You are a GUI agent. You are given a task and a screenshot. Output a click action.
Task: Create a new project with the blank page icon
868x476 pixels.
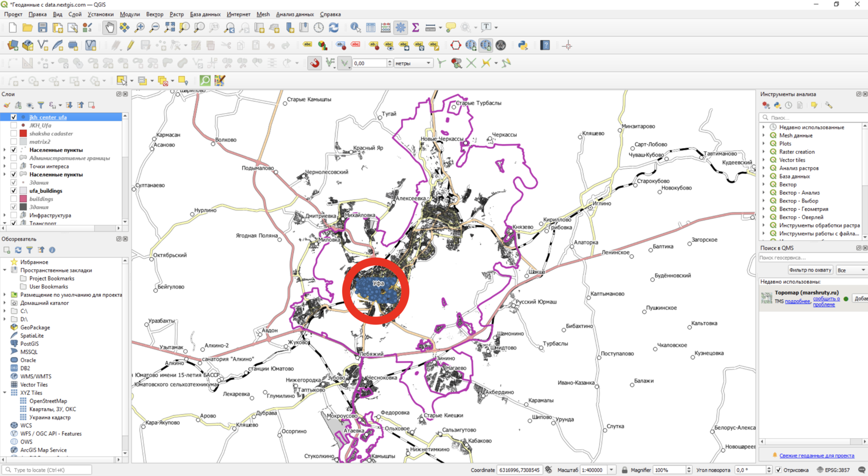[x=12, y=27]
